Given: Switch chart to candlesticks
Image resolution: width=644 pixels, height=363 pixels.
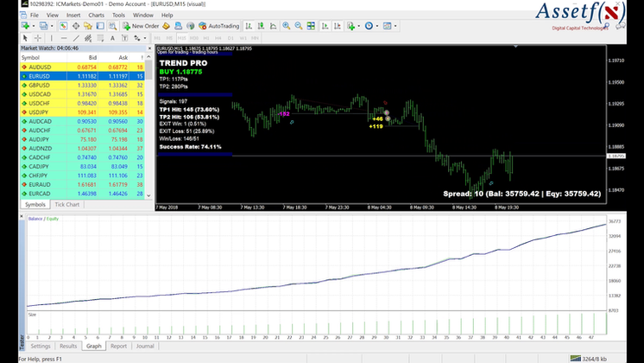Looking at the screenshot, I should [x=261, y=26].
